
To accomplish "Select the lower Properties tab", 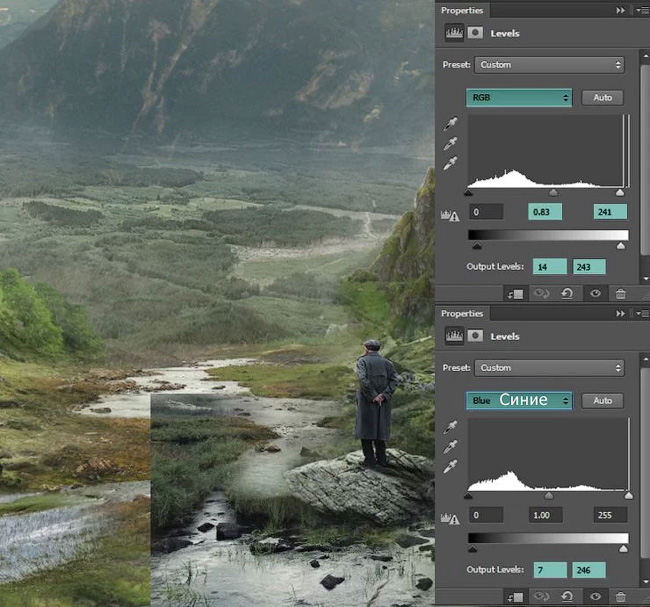I will 462,313.
